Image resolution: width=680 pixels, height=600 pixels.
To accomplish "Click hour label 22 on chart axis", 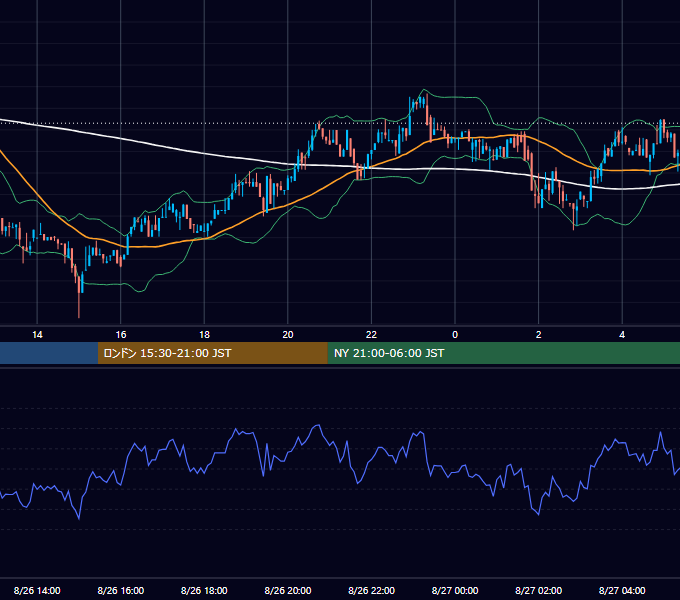I will [371, 335].
